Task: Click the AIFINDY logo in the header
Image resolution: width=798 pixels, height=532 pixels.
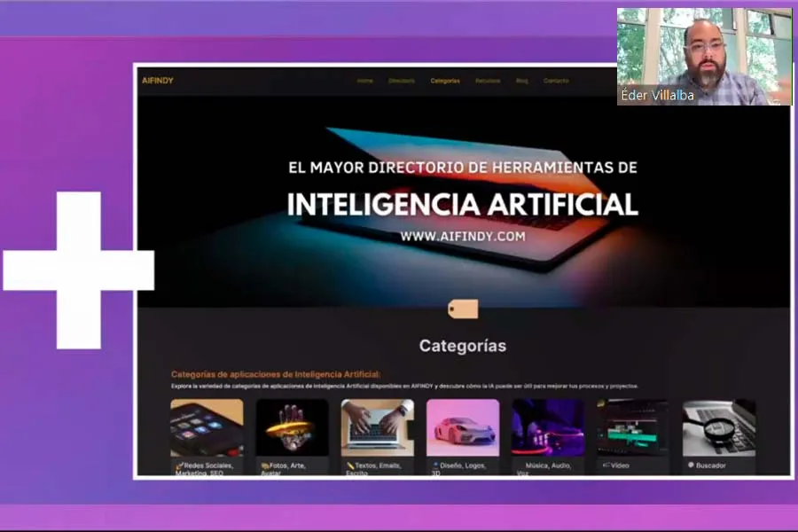Action: [158, 81]
